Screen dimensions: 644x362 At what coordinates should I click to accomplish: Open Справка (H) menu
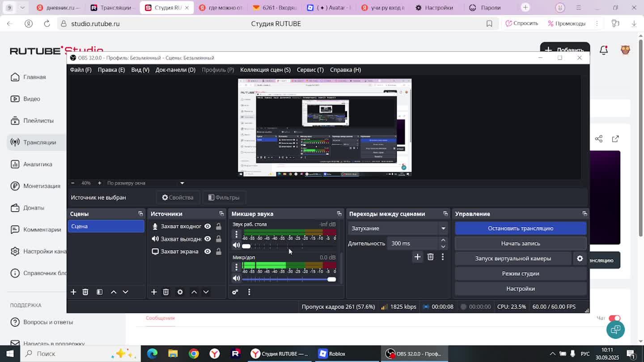click(345, 70)
